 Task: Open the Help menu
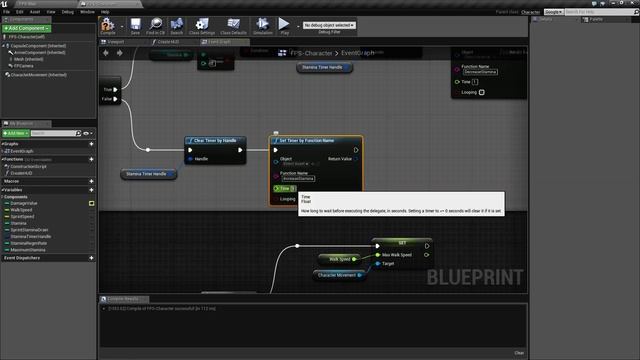coord(105,12)
